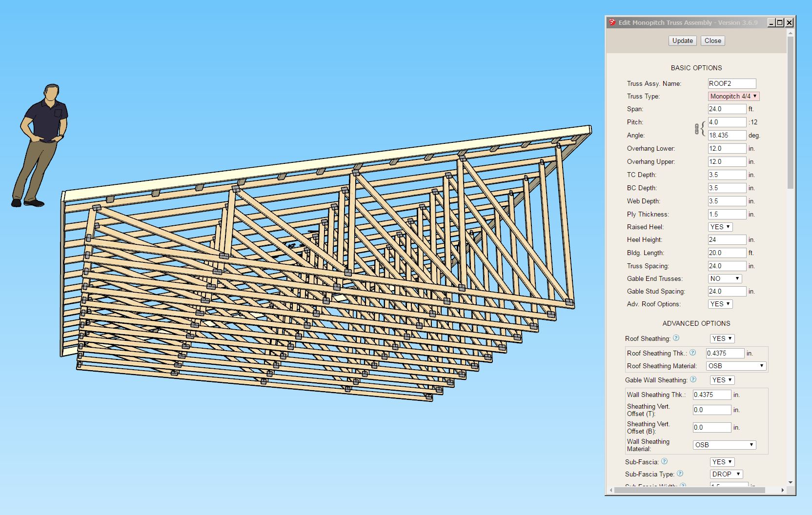The image size is (812, 515).
Task: Click the Roof Sheathing Thk. help icon
Action: (692, 352)
